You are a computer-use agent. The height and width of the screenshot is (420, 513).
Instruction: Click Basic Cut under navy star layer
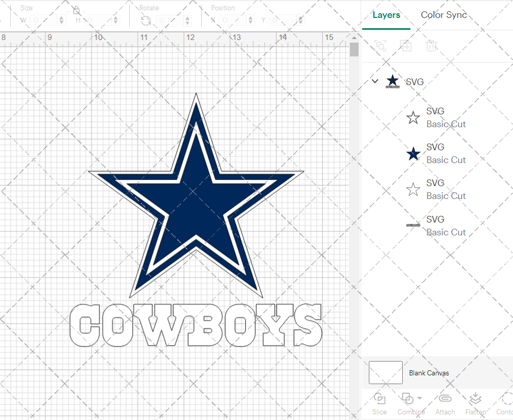(446, 160)
